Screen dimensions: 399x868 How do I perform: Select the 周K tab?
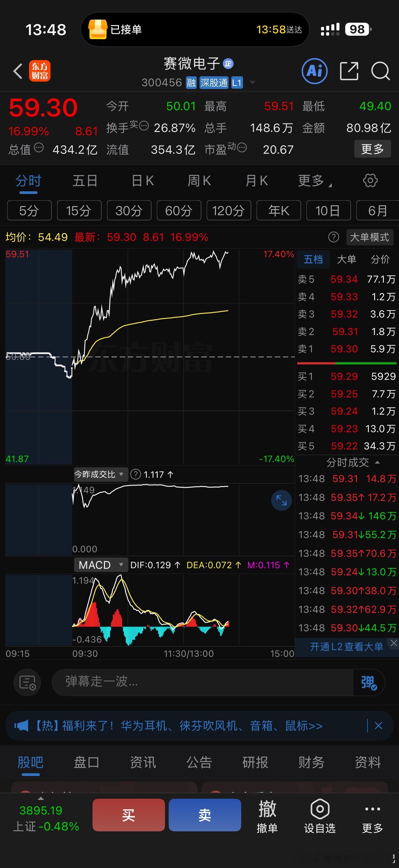[x=199, y=181]
